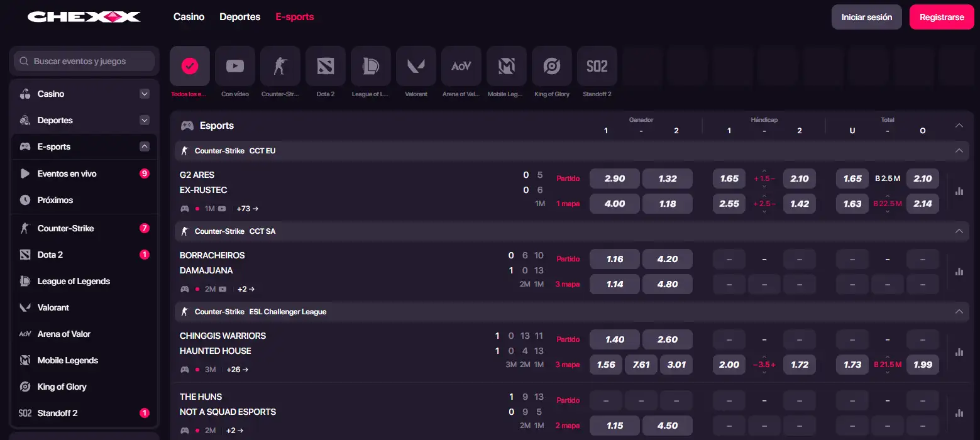Open video stream icon for BORRACHEIROS match
980x440 pixels.
(223, 289)
